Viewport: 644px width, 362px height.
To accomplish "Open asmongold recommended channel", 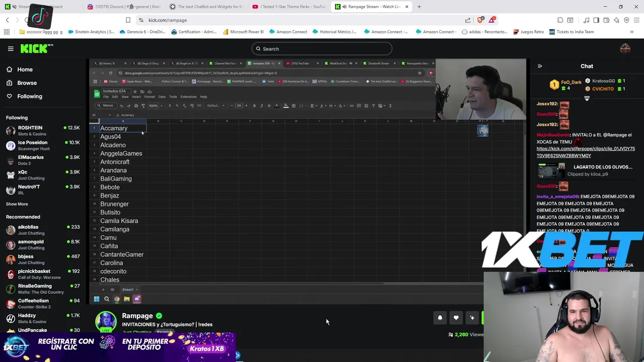I will click(43, 244).
